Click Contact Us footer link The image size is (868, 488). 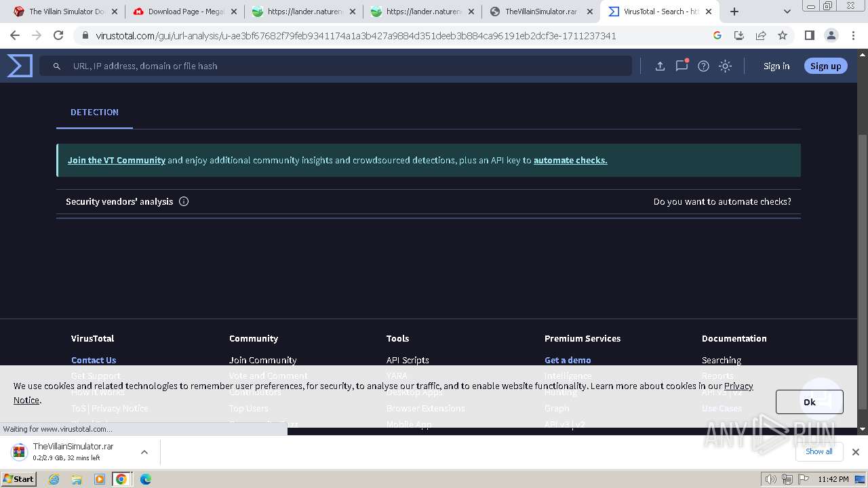pyautogui.click(x=94, y=360)
